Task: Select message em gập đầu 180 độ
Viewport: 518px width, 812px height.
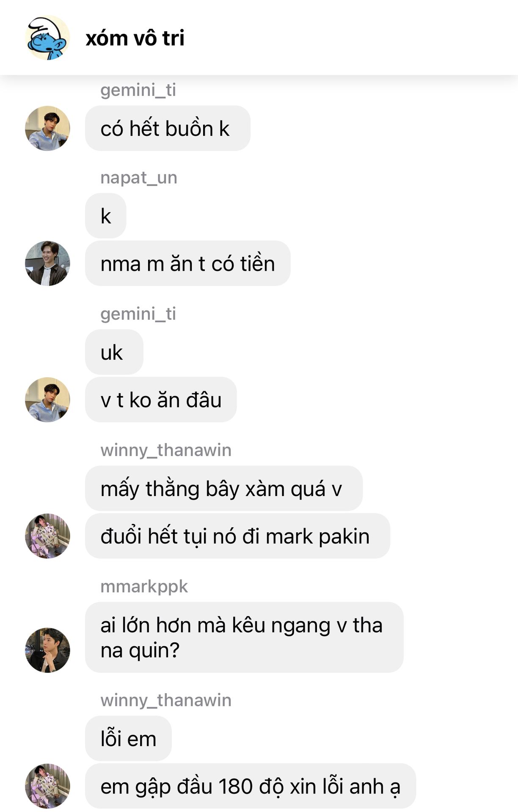Action: pyautogui.click(x=251, y=786)
